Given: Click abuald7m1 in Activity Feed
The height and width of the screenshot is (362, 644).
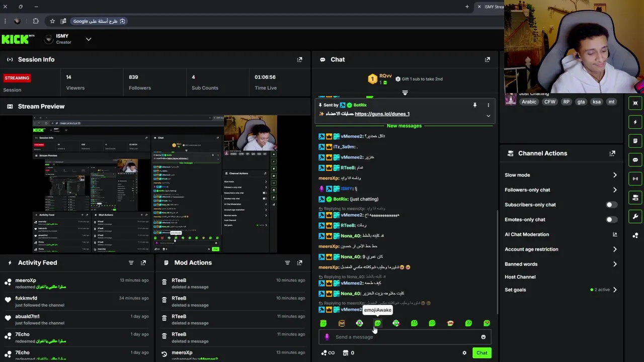Looking at the screenshot, I should click(27, 317).
